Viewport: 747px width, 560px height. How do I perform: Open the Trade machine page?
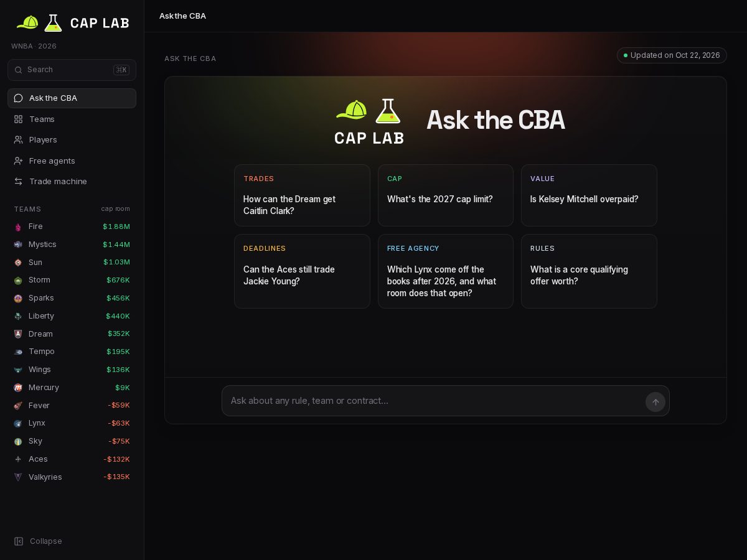[x=72, y=182]
